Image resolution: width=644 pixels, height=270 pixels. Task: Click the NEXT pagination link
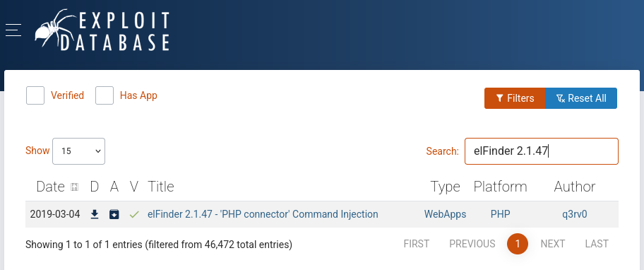tap(553, 244)
